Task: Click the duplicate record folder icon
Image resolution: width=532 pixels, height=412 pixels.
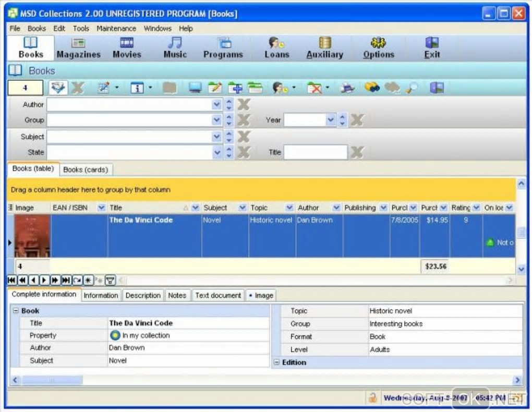Action: pos(255,88)
